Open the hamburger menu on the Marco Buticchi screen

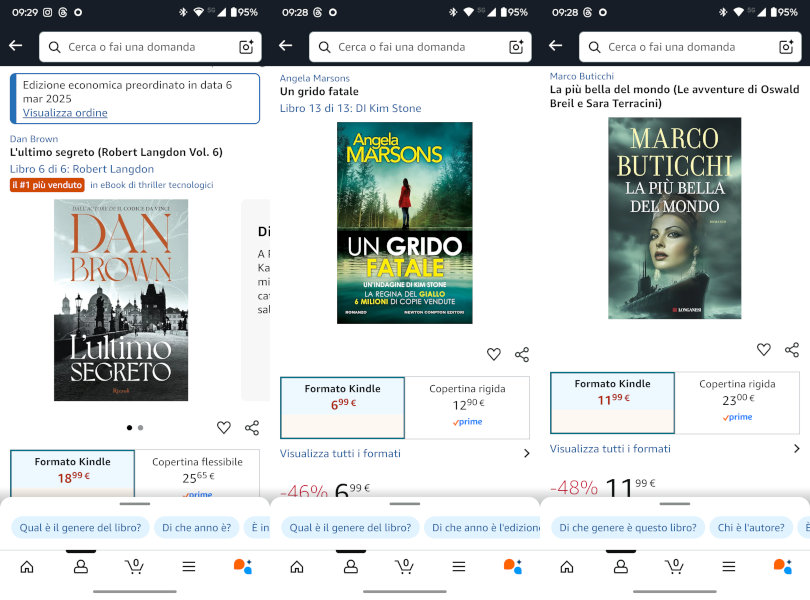tap(729, 567)
